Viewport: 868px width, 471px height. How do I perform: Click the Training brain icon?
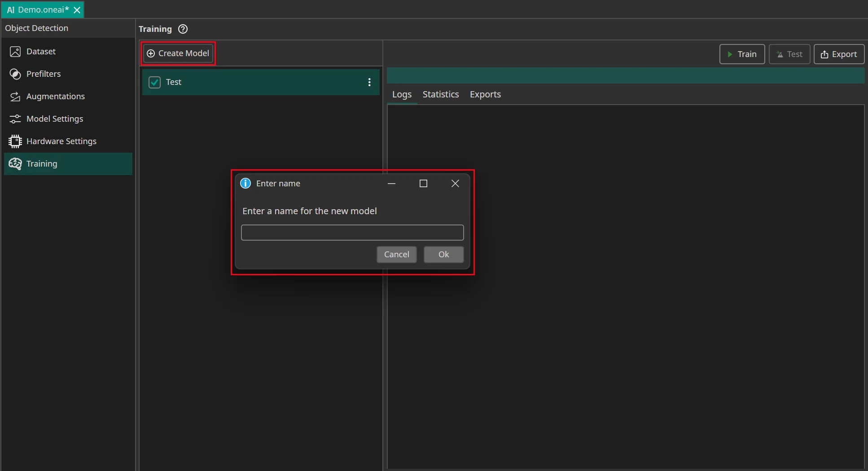pos(15,164)
